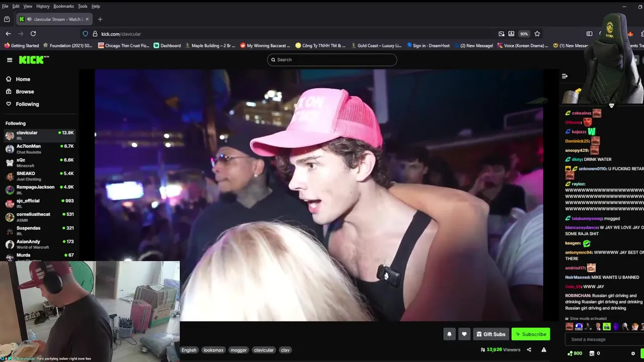The width and height of the screenshot is (644, 362).
Task: Open Chicago Thin Crust Pizza bookmark
Action: [x=124, y=46]
